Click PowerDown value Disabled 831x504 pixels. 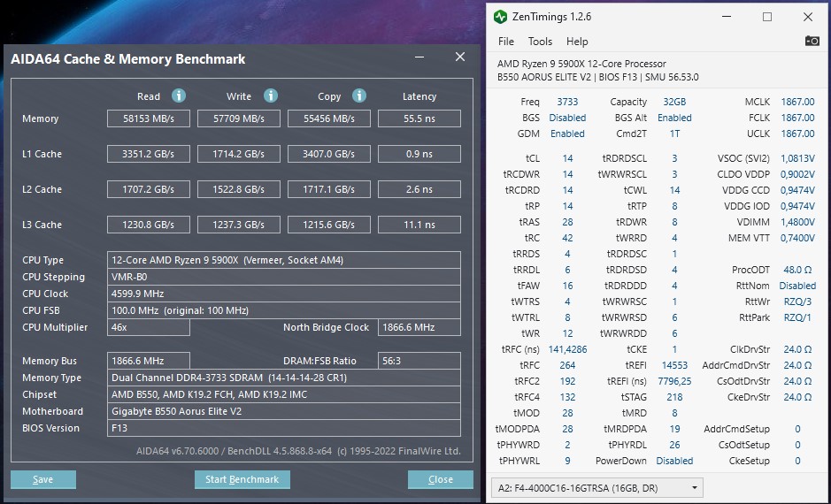tap(674, 461)
